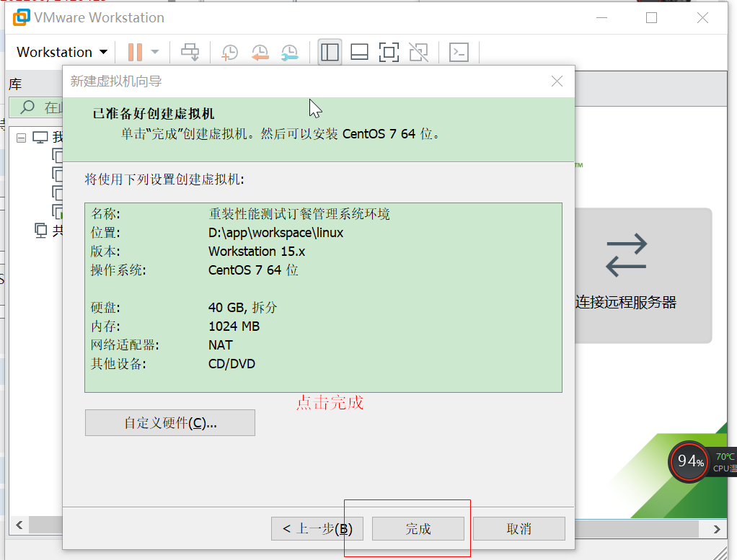Click the version value Workstation 15.x
Image resolution: width=737 pixels, height=560 pixels.
coord(257,252)
